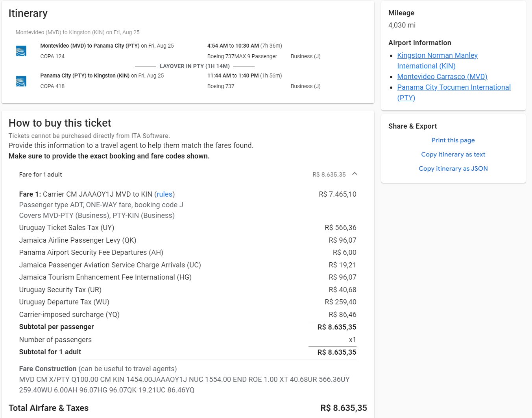Open the fare rules link
Screen dimensions: 532x418
pos(164,194)
